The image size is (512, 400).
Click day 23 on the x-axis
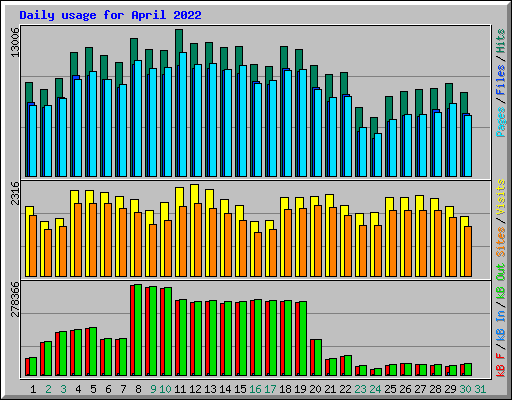point(360,389)
